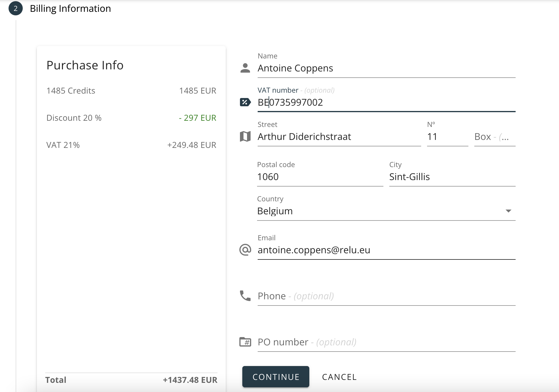Click into the VAT number field
The width and height of the screenshot is (559, 392).
pyautogui.click(x=386, y=102)
